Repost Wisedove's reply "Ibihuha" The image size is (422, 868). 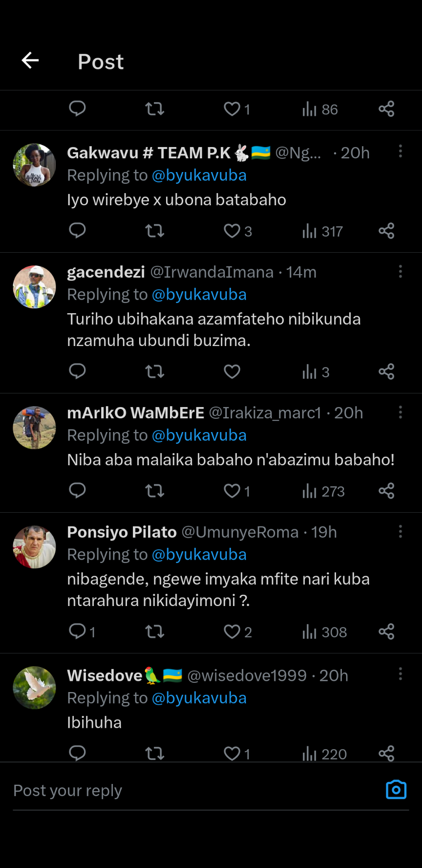point(155,754)
